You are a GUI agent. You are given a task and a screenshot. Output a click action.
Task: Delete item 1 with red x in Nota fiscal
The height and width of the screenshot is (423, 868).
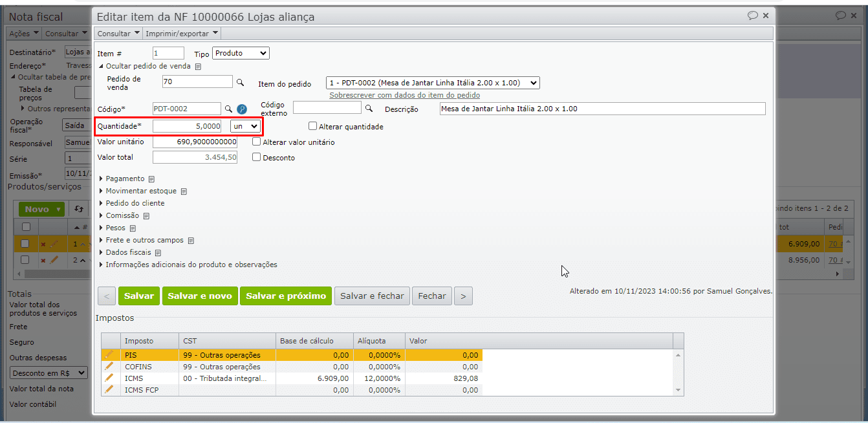43,244
